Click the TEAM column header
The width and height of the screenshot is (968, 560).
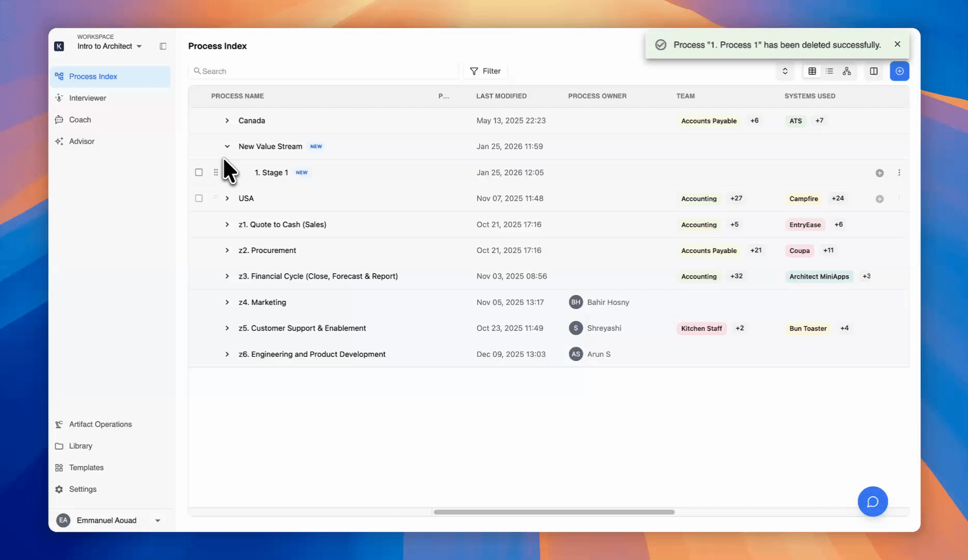coord(685,96)
